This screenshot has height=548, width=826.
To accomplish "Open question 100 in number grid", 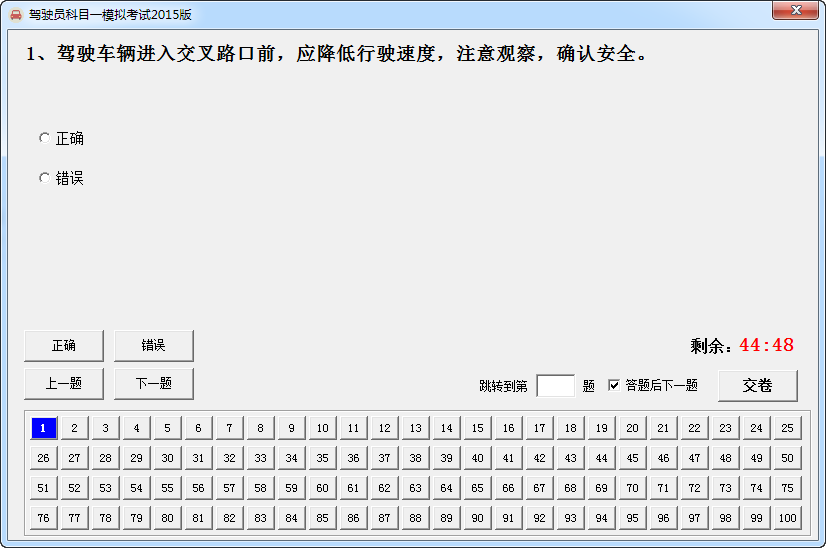I will coord(787,518).
